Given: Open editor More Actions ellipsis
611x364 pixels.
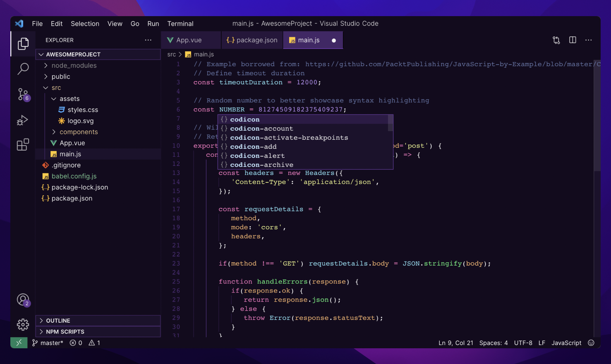Looking at the screenshot, I should 589,40.
